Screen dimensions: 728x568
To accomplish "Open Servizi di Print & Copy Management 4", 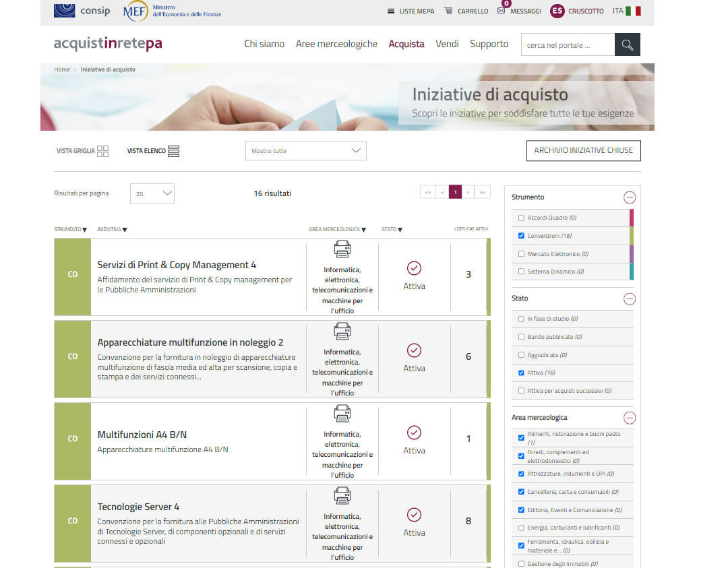I will coord(177,265).
